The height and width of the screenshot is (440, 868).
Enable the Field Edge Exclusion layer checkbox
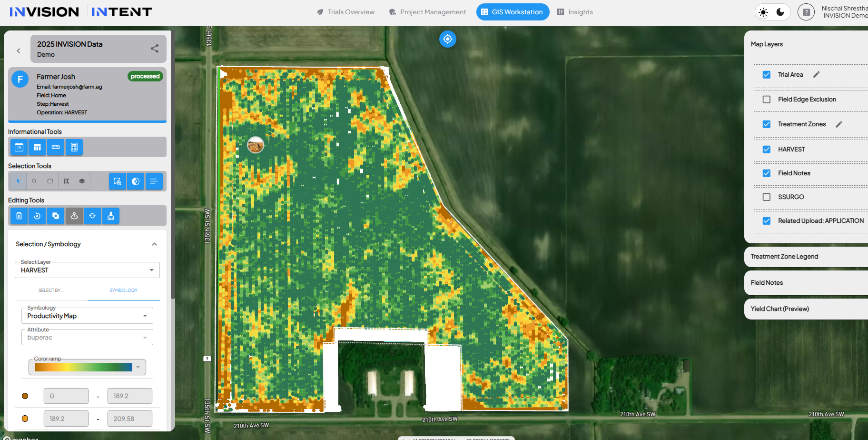coord(766,100)
